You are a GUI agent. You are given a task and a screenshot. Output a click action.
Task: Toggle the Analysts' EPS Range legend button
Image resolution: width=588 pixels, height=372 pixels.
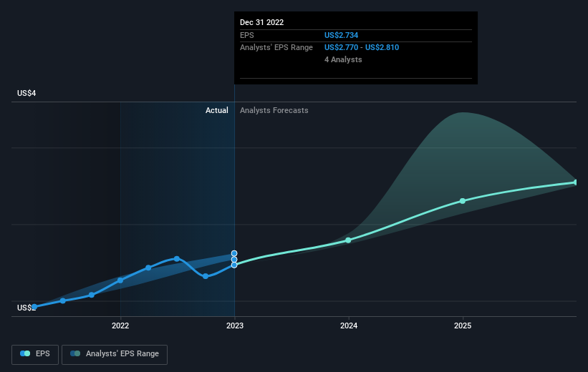point(115,354)
